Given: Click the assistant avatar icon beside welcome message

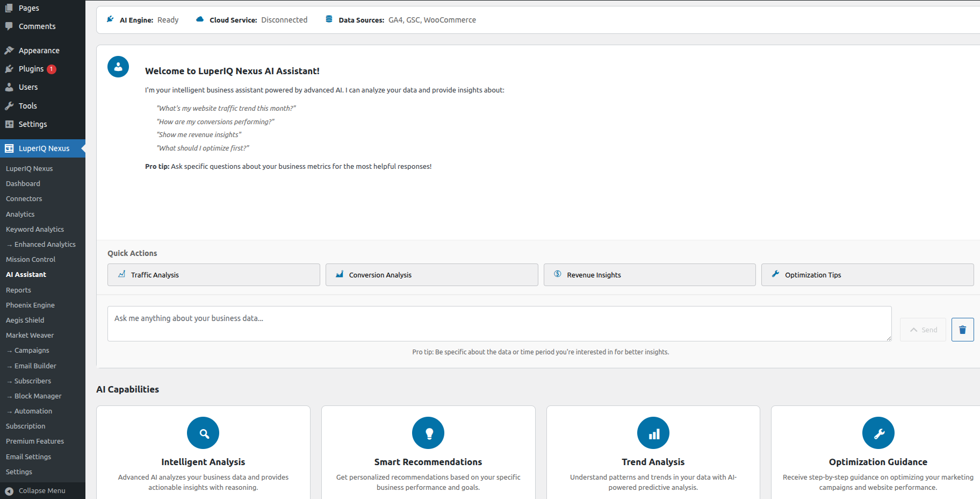Looking at the screenshot, I should pos(118,67).
